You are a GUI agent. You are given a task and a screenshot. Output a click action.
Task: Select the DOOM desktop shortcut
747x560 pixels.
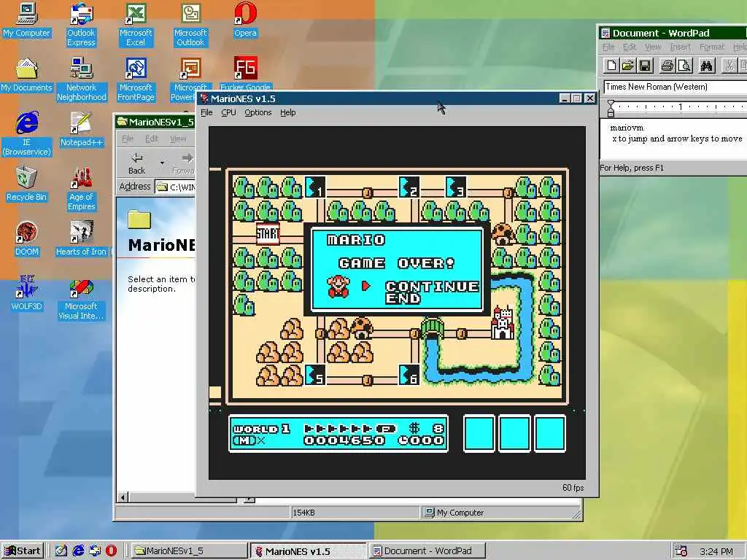click(27, 238)
